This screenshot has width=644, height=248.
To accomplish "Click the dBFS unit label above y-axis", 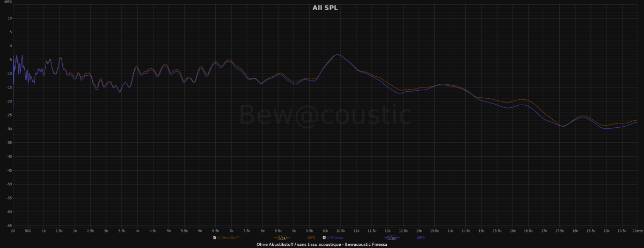I will coord(6,3).
